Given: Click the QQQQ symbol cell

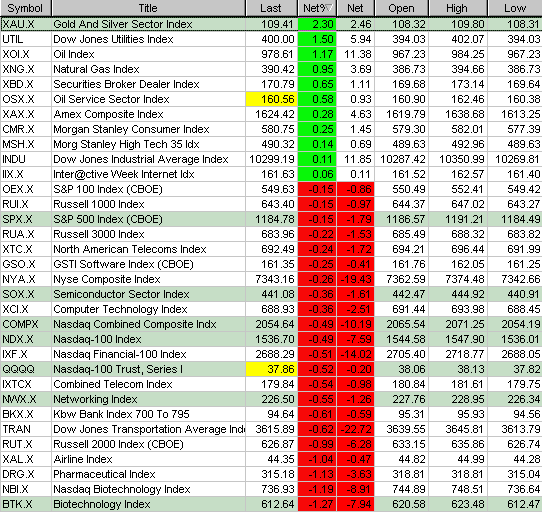Looking at the screenshot, I should [x=26, y=369].
